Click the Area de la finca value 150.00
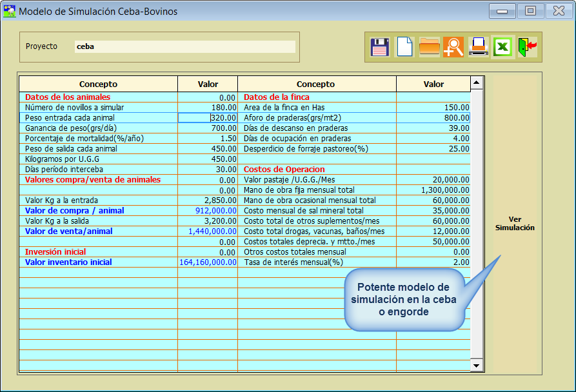 [x=433, y=108]
